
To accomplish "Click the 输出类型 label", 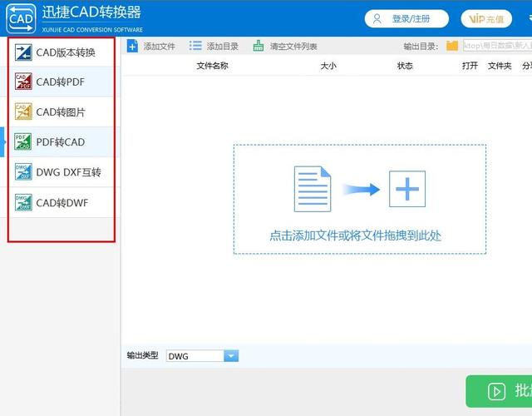I will coord(142,355).
